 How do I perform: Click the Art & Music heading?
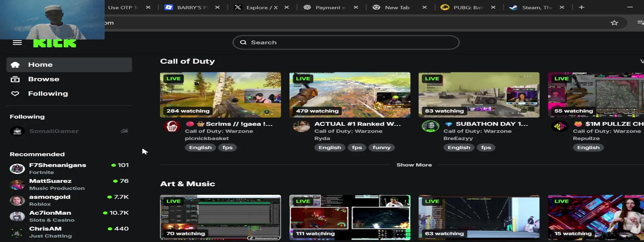click(187, 184)
